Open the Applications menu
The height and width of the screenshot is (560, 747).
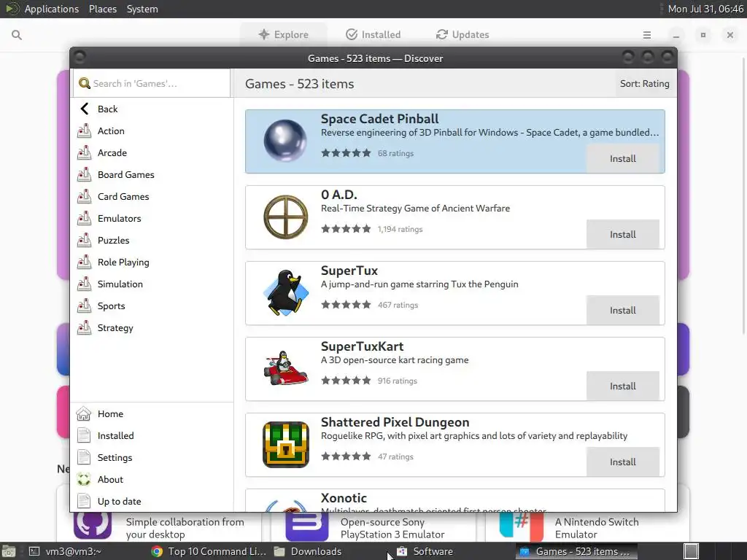pyautogui.click(x=52, y=9)
